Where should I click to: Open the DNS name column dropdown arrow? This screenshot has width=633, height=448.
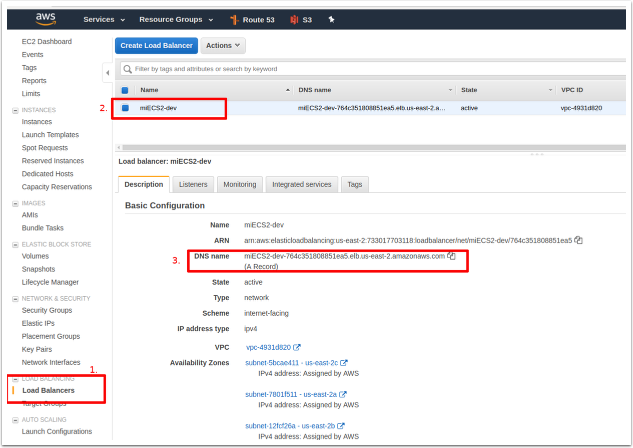click(450, 90)
